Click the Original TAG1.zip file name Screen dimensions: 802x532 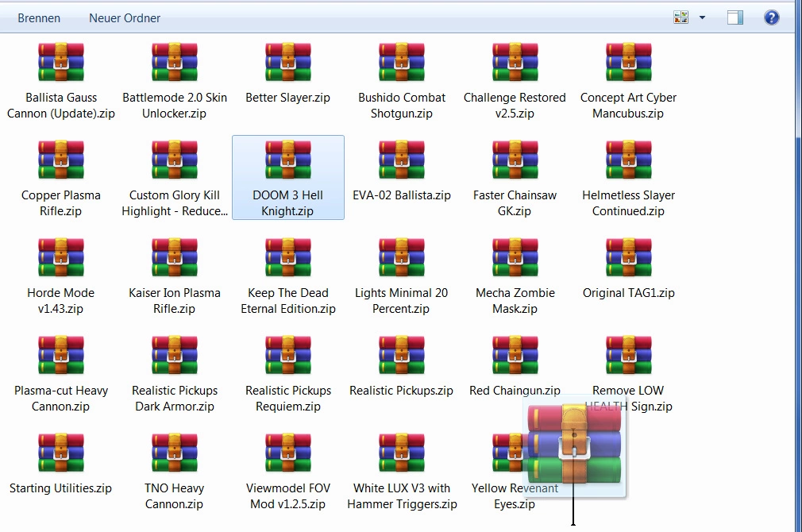pos(629,293)
